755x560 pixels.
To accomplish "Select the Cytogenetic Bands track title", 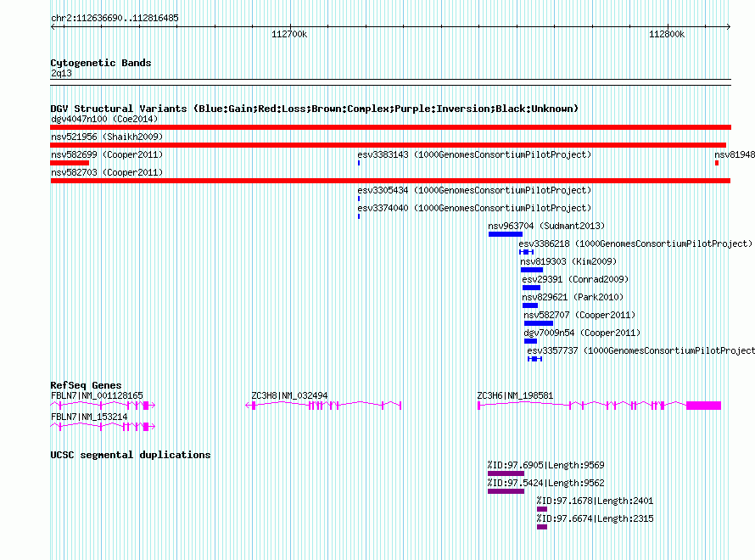I will 101,63.
